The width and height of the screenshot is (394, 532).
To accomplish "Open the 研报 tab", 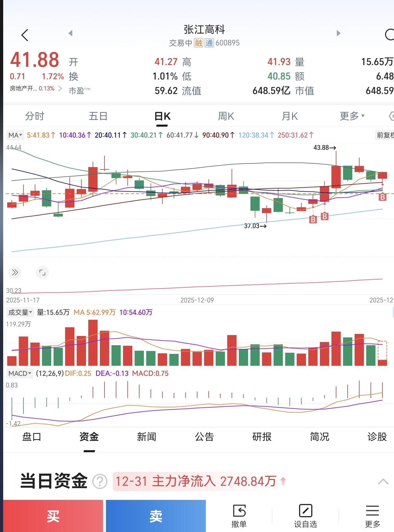I will tap(262, 437).
